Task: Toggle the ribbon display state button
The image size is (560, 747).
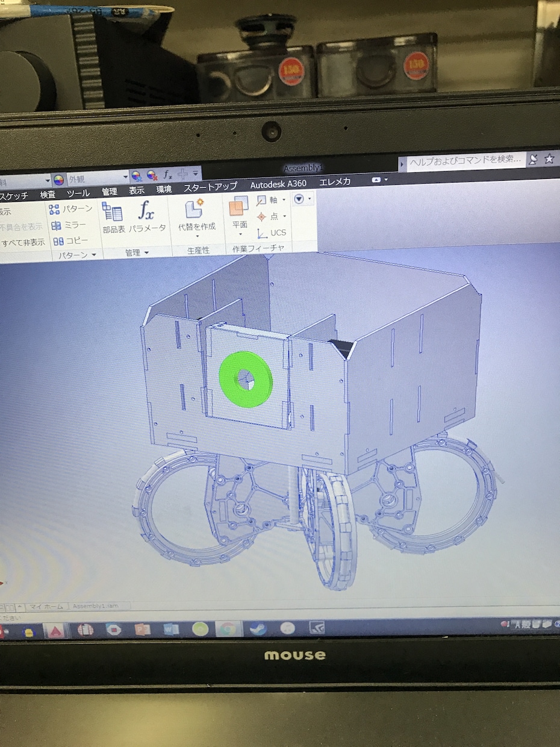Action: pos(376,180)
